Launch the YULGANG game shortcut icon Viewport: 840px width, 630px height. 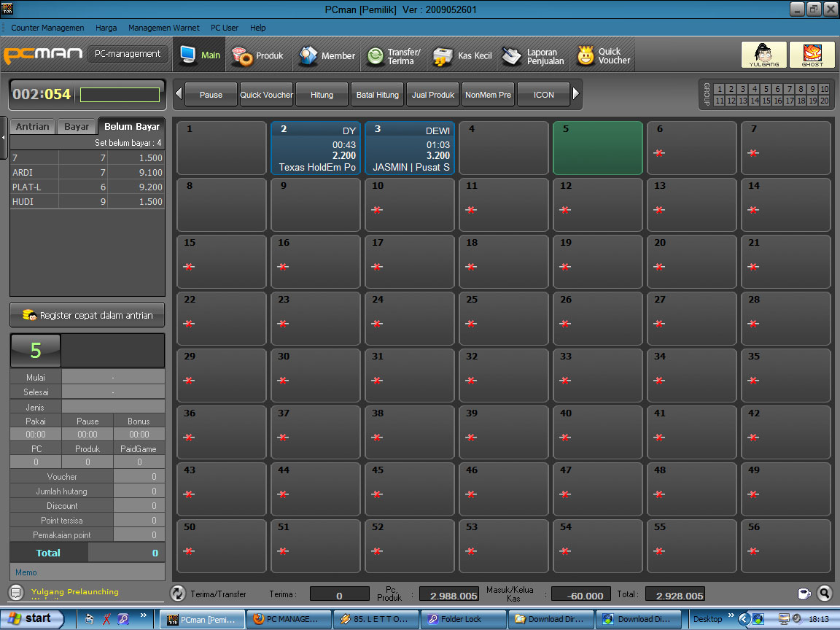(x=763, y=55)
